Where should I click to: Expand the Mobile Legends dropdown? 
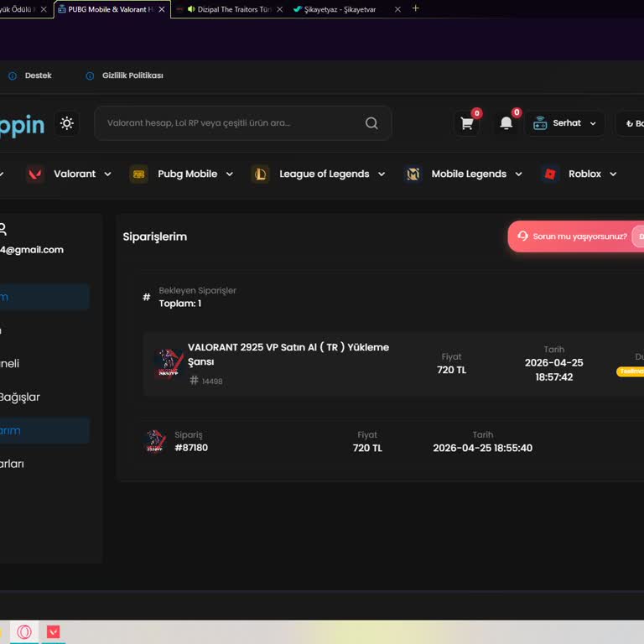[x=519, y=174]
